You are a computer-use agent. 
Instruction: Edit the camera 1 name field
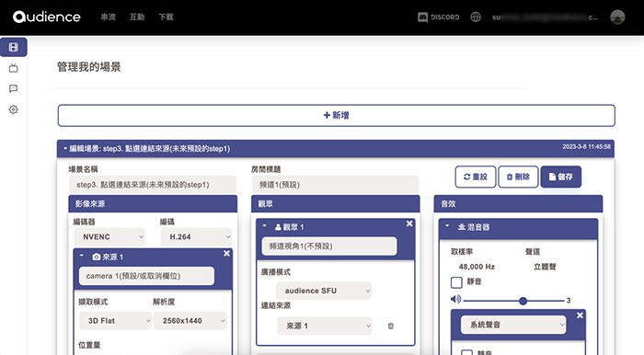click(x=146, y=276)
